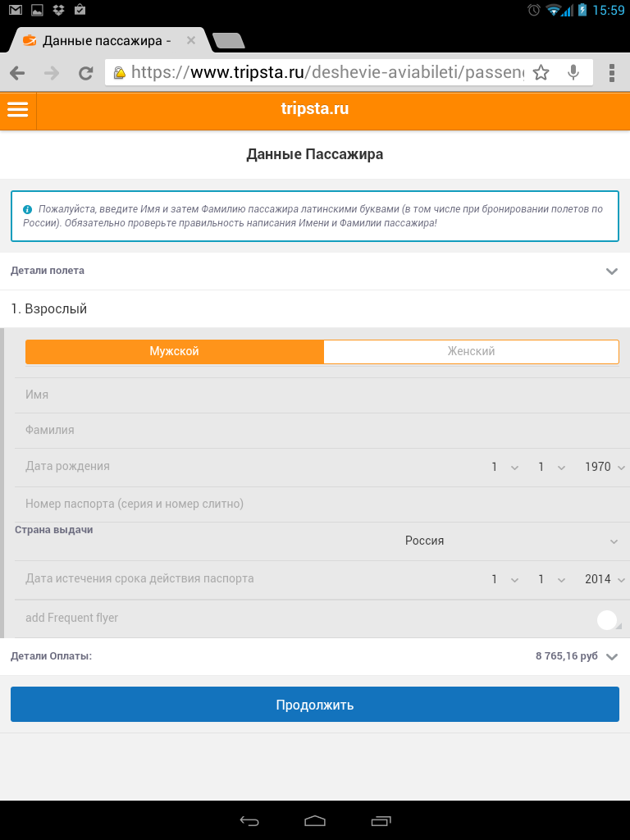Open birth date day dropdown
630x840 pixels.
[504, 467]
